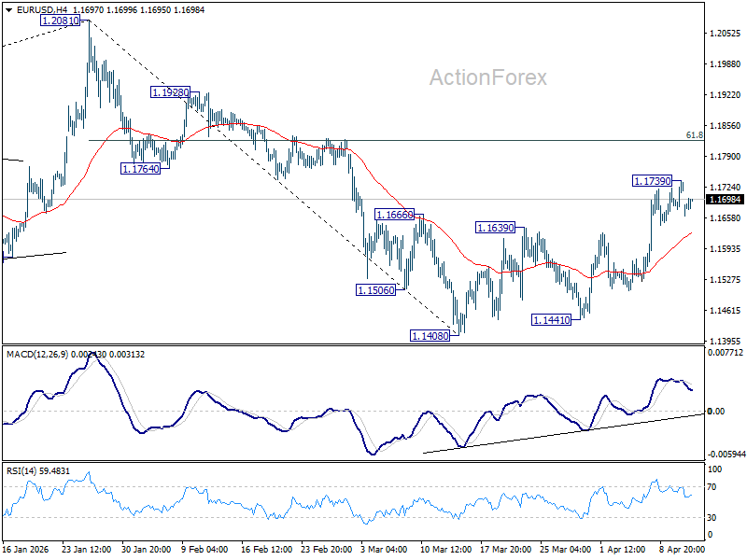Click the 25 Mar 04:00 time label
This screenshot has height=560, width=747.
[566, 550]
